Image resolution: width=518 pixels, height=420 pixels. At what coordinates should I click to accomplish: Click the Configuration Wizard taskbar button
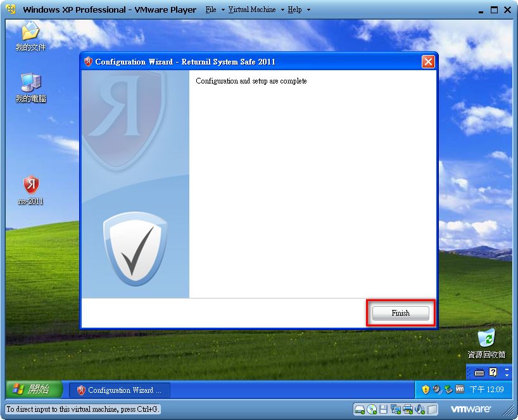coord(120,390)
